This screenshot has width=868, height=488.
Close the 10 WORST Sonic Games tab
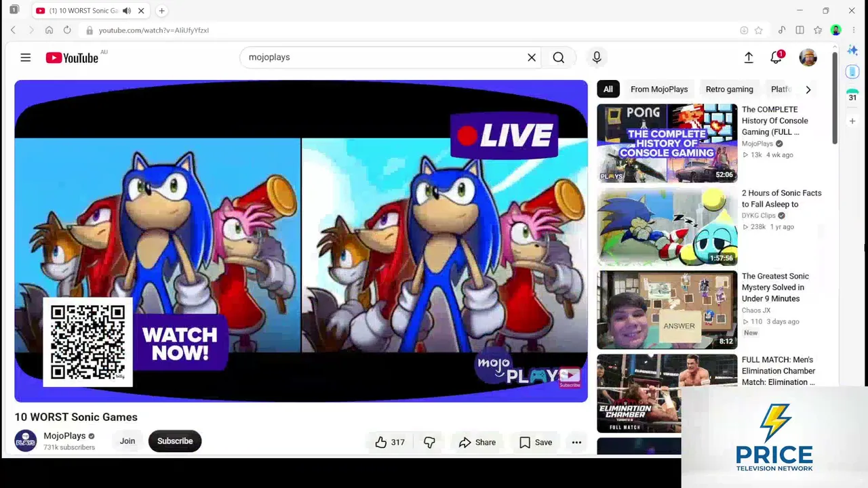[x=141, y=11]
